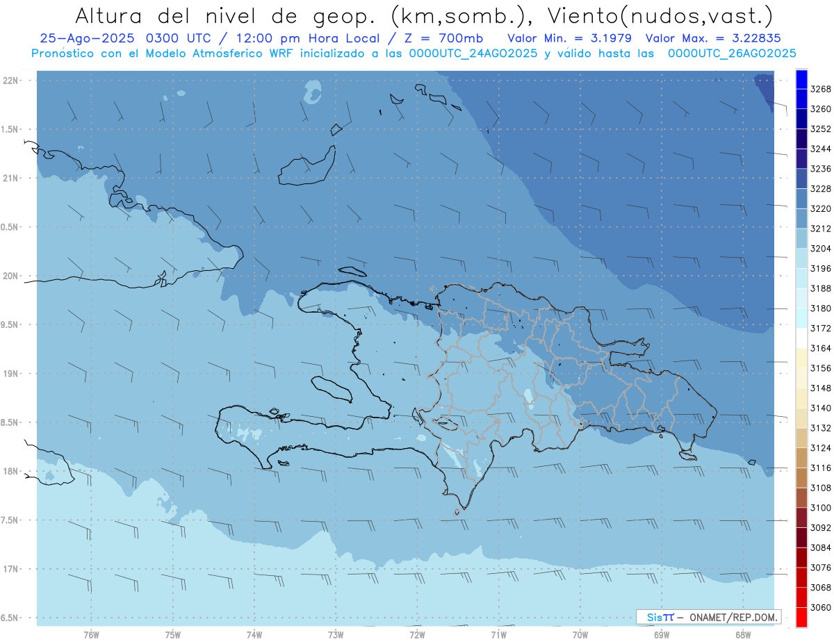Screen dimensions: 834x644
Task: Click the 3060 value on the colorbar
Action: pyautogui.click(x=821, y=607)
